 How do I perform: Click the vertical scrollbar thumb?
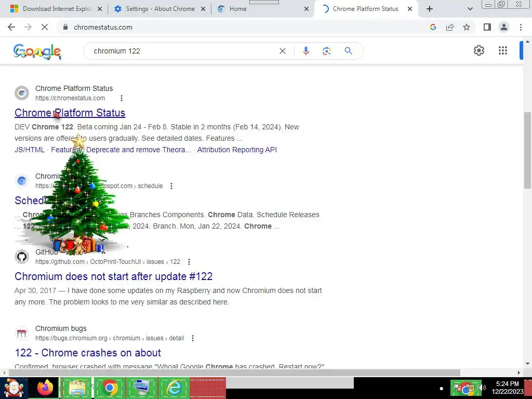click(527, 150)
